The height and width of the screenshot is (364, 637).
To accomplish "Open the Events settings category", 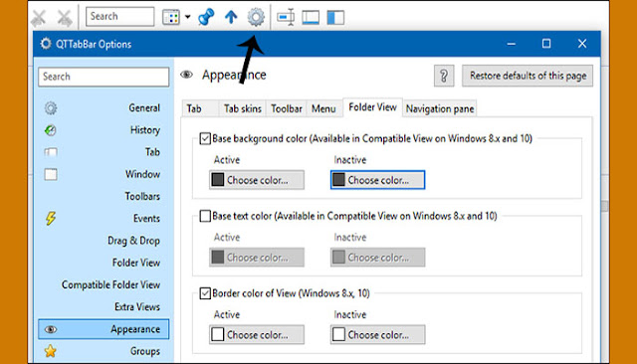I will [x=146, y=219].
